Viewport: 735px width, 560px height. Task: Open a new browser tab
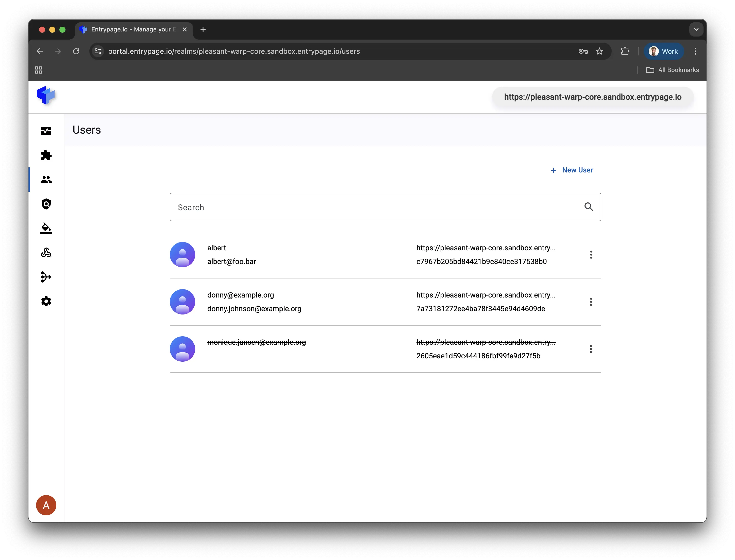pyautogui.click(x=203, y=30)
